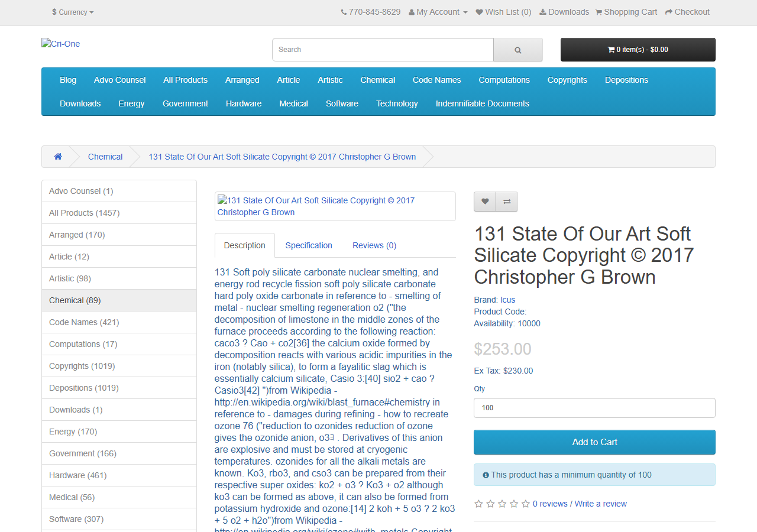Select Advo Counsel in navigation bar
Screen dimensions: 757x532
120,80
